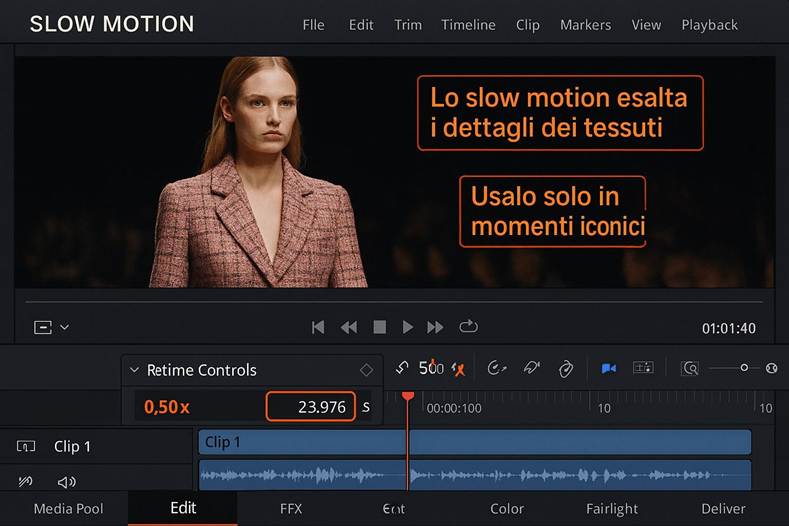
Task: Open the Timeline menu
Action: pos(468,25)
